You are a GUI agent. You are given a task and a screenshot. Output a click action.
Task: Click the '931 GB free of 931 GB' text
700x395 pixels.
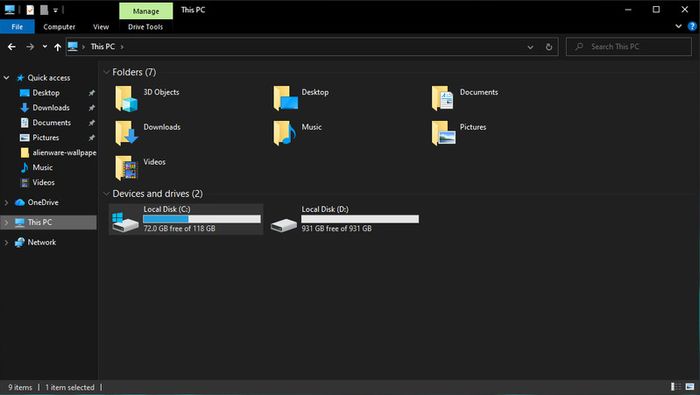(x=337, y=229)
